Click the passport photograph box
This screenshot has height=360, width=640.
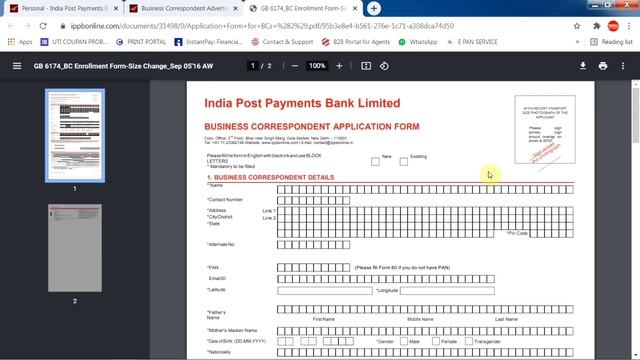pyautogui.click(x=545, y=129)
